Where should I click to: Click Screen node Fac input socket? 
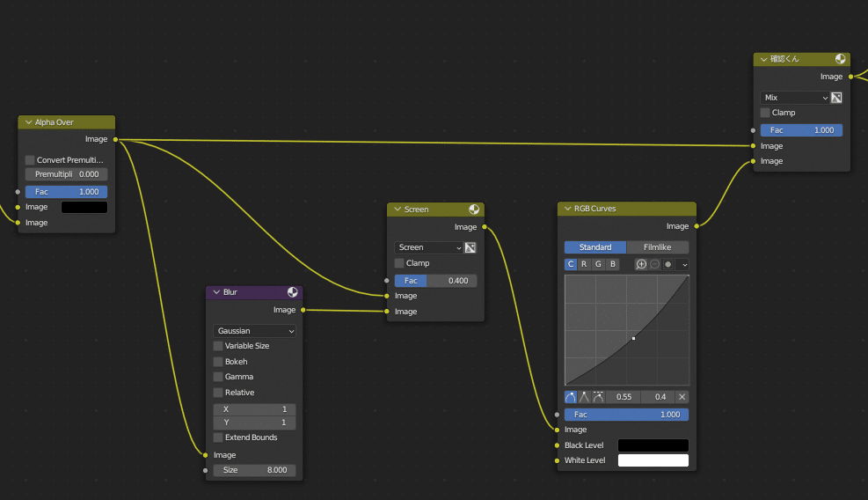pyautogui.click(x=386, y=281)
